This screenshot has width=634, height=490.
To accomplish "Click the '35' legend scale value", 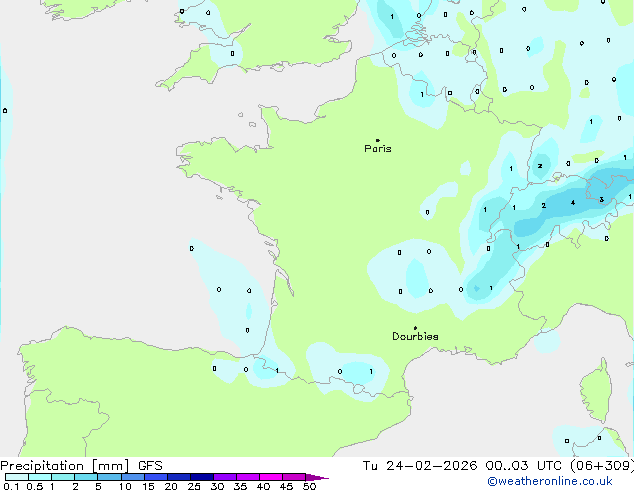I will tap(240, 486).
